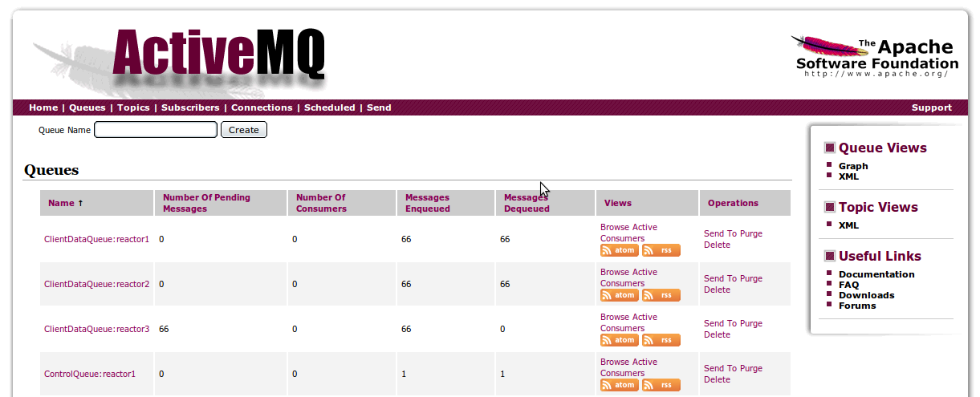980x397 pixels.
Task: Open the Topics menu item
Action: point(133,107)
